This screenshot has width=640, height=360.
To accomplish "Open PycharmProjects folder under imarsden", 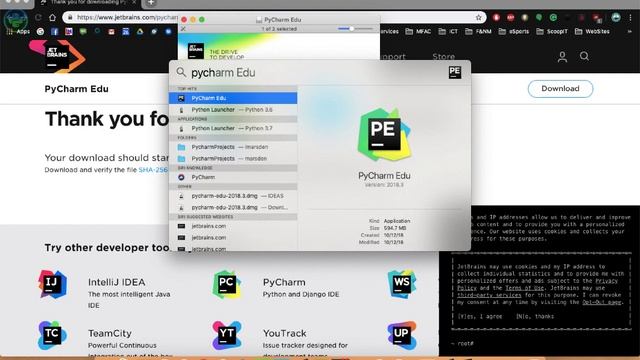I will point(233,147).
